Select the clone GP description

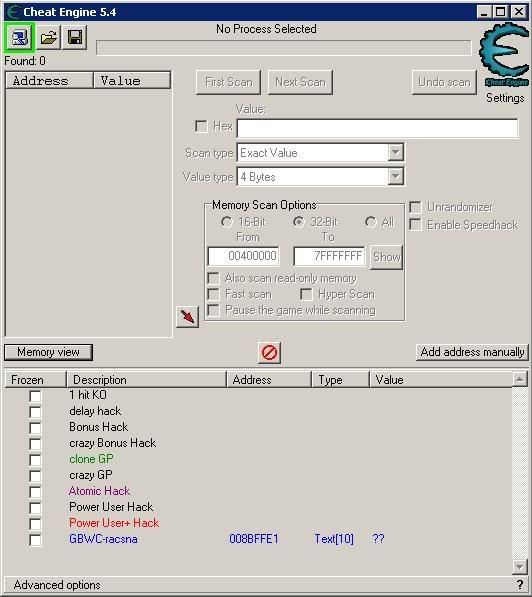(91, 459)
